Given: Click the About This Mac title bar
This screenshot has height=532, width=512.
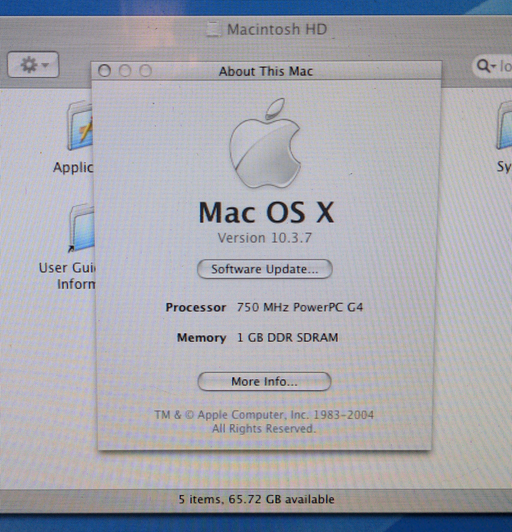Looking at the screenshot, I should click(266, 71).
